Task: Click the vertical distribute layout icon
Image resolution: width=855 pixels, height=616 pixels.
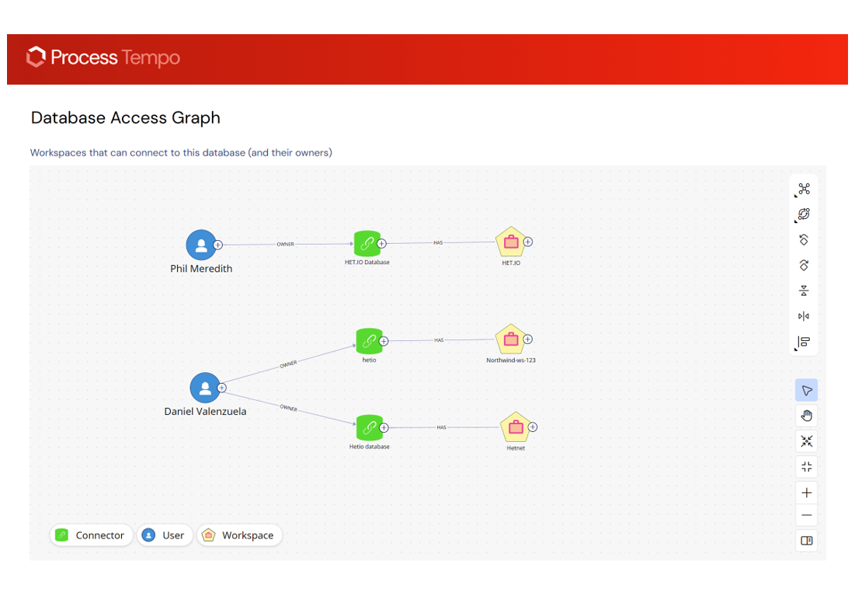Action: 804,291
